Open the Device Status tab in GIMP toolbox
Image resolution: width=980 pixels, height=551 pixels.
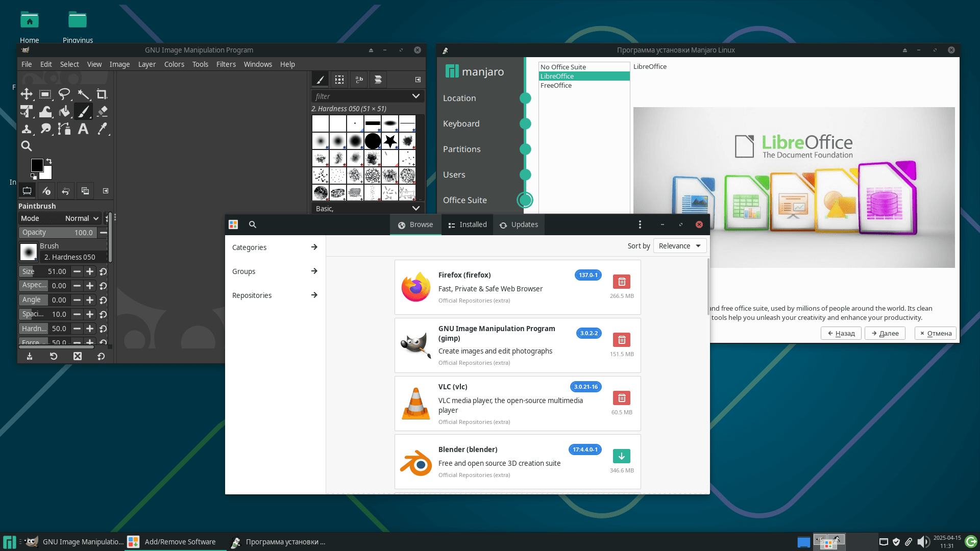coord(46,191)
